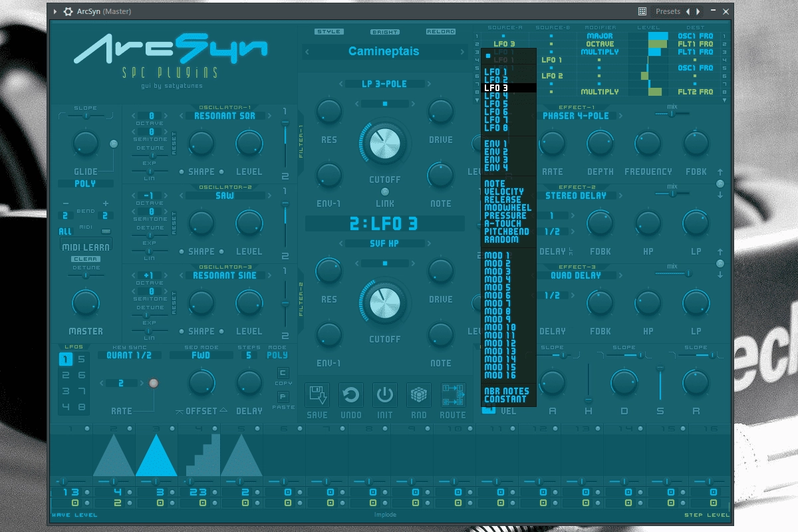Open Oscillator-1 waveform dropdown RESONANT SQR
Image resolution: width=798 pixels, height=532 pixels.
coord(224,116)
